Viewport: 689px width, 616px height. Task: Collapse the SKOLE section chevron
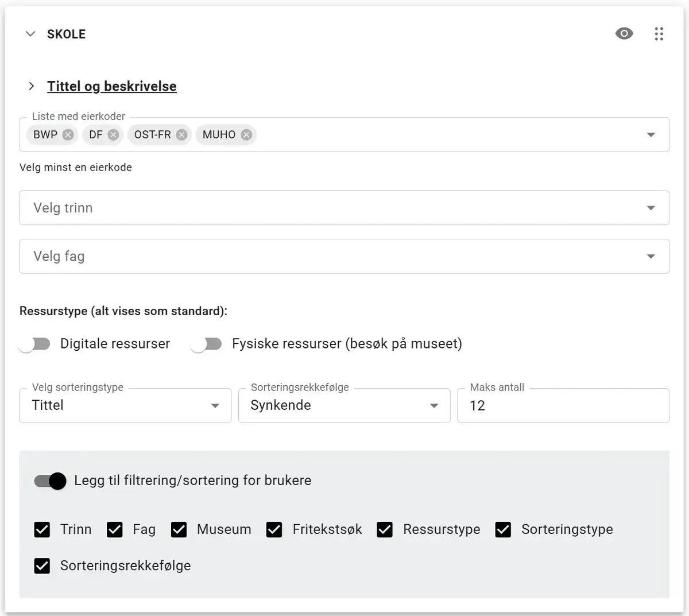(30, 34)
